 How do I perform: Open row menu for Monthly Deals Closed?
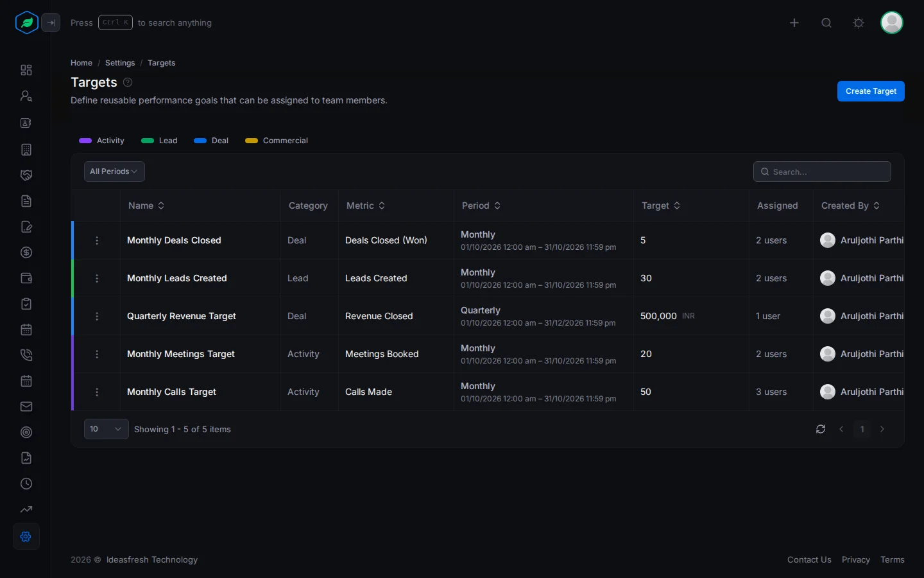(x=97, y=240)
